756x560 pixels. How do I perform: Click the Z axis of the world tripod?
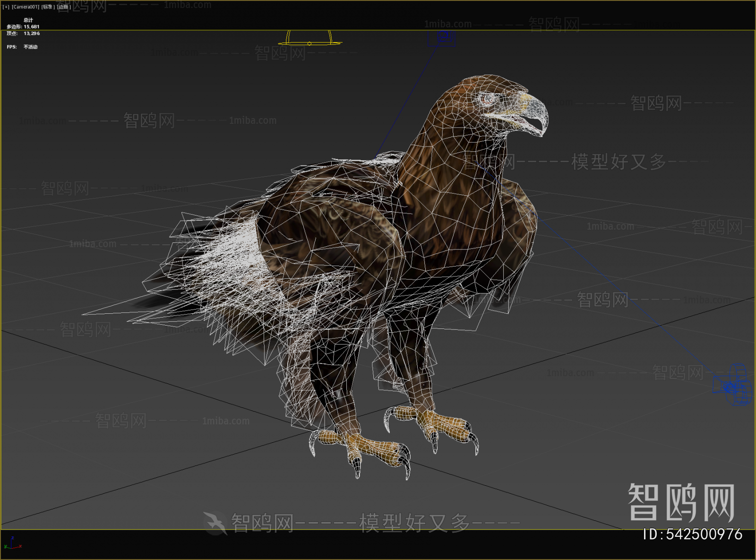[12, 538]
